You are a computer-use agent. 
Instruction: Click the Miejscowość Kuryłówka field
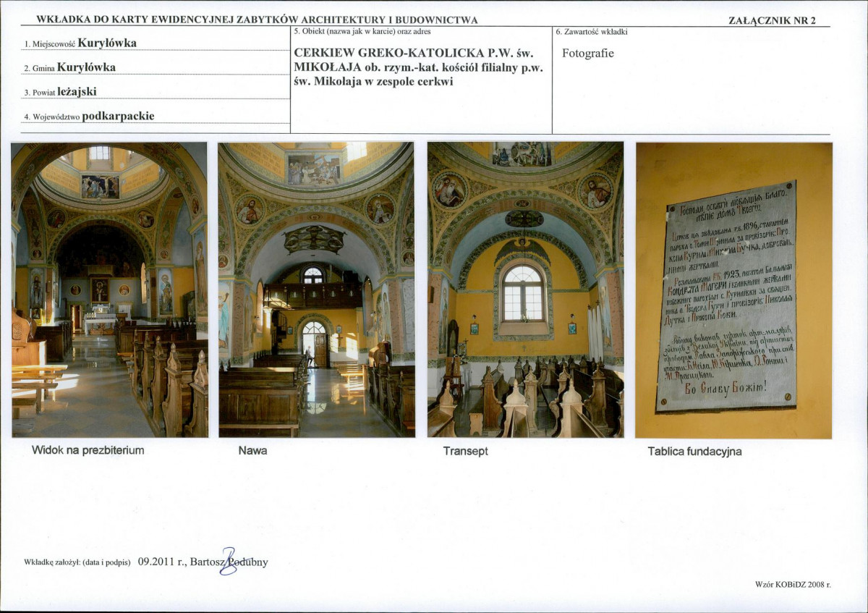pyautogui.click(x=155, y=43)
